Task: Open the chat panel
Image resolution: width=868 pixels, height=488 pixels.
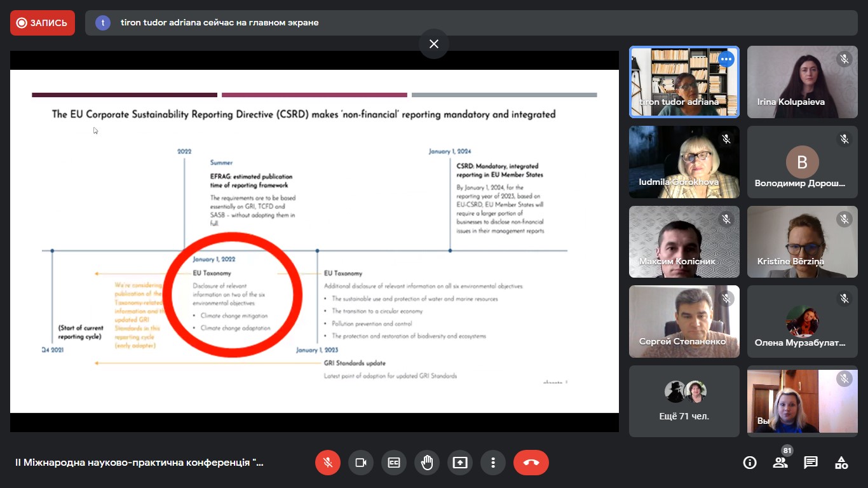Action: (811, 463)
